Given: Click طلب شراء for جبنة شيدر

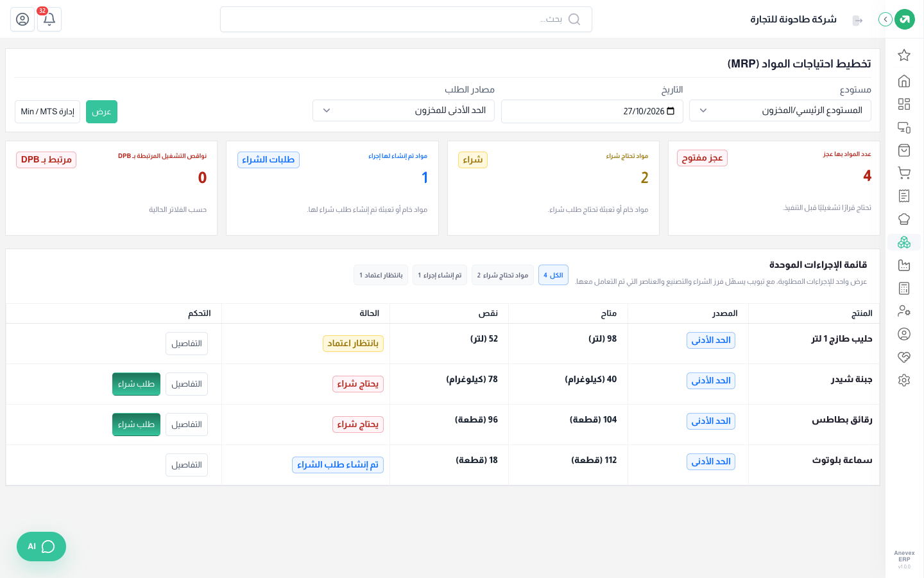Looking at the screenshot, I should click(136, 384).
